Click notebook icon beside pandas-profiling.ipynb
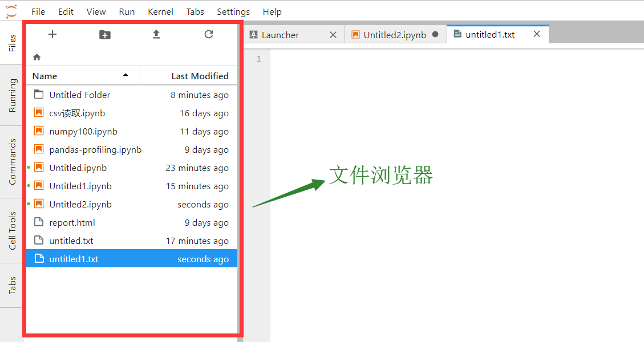This screenshot has height=342, width=644. pos(39,149)
